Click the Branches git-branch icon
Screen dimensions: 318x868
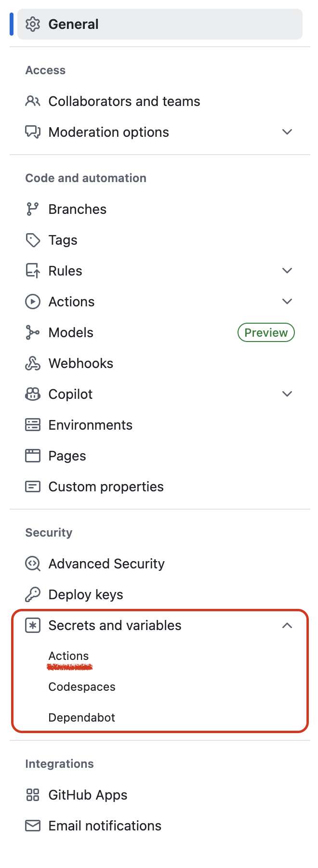tap(33, 209)
